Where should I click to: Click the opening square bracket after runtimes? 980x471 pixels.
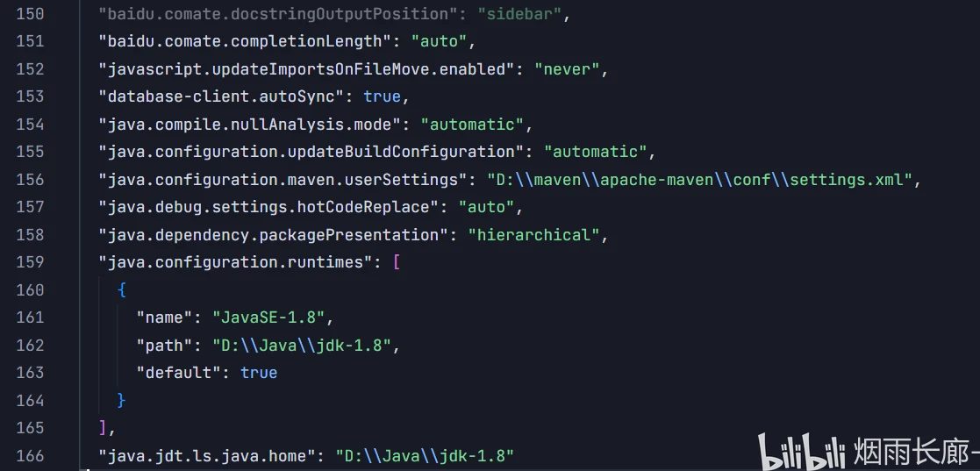(x=396, y=262)
